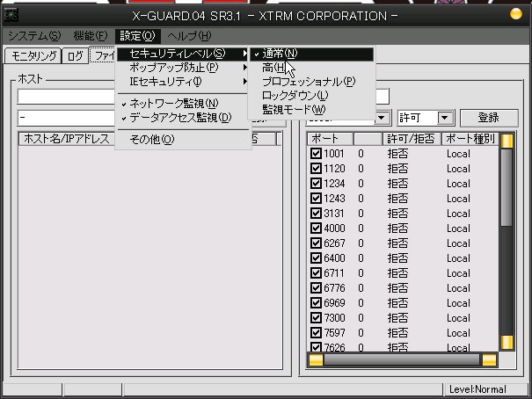Select 高(H) security level
The width and height of the screenshot is (532, 399).
(312, 68)
